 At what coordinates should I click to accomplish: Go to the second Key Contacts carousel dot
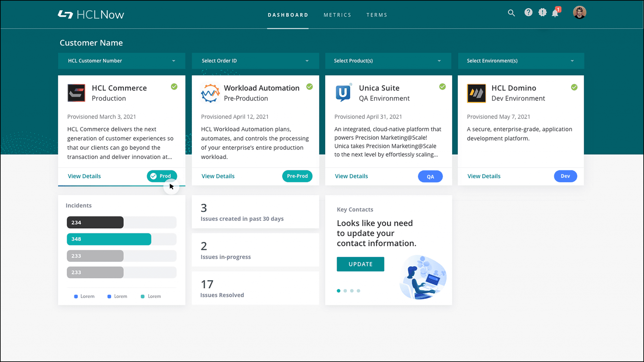click(x=345, y=291)
